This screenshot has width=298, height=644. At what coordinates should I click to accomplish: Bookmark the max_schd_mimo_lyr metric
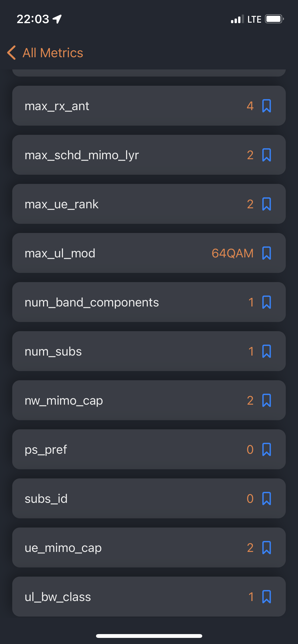tap(266, 155)
